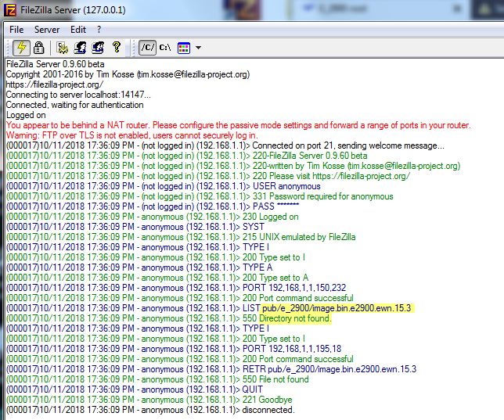Click the Copyright 2001-2016 Tim Kosse line
The width and height of the screenshot is (504, 420).
(128, 74)
